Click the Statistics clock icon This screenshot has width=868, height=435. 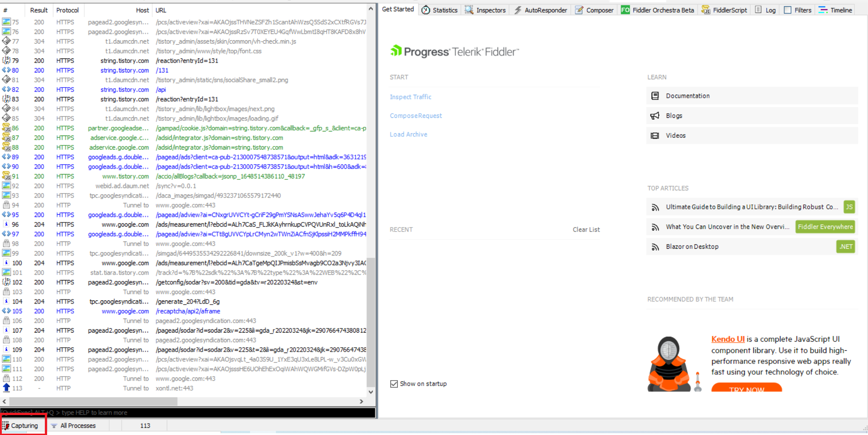(426, 10)
